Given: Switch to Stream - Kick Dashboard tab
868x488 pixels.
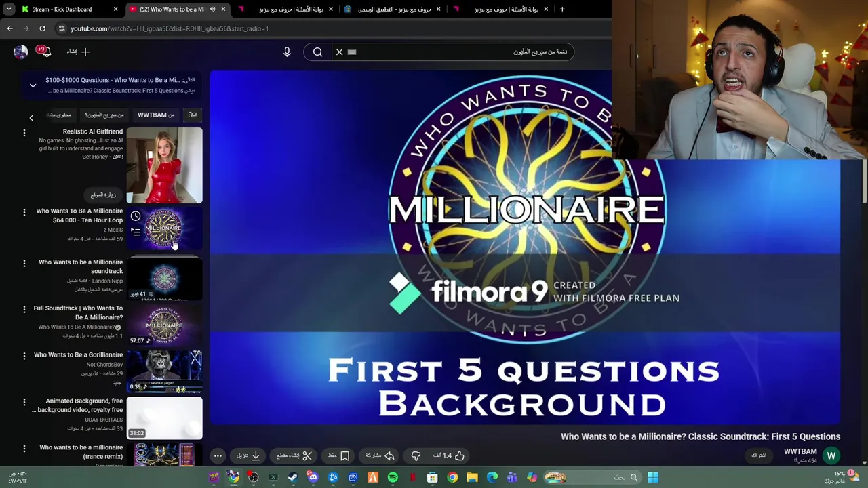Looking at the screenshot, I should pos(68,9).
